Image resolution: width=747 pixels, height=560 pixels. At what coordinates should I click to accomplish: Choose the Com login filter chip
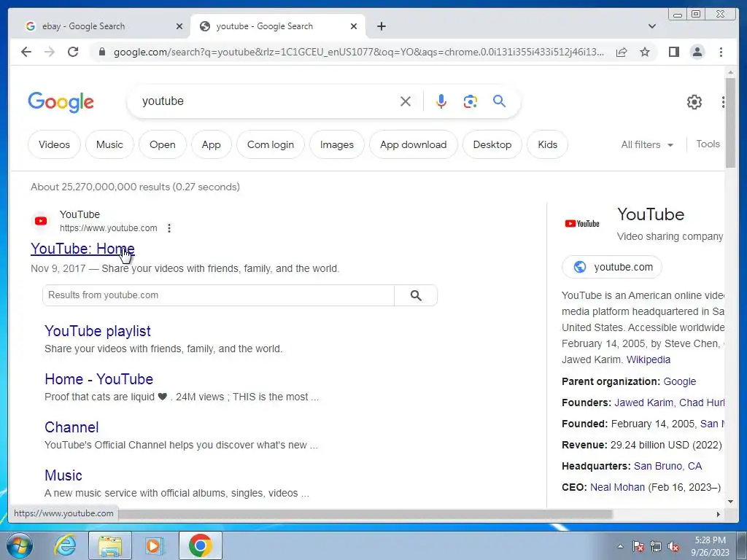pos(271,144)
